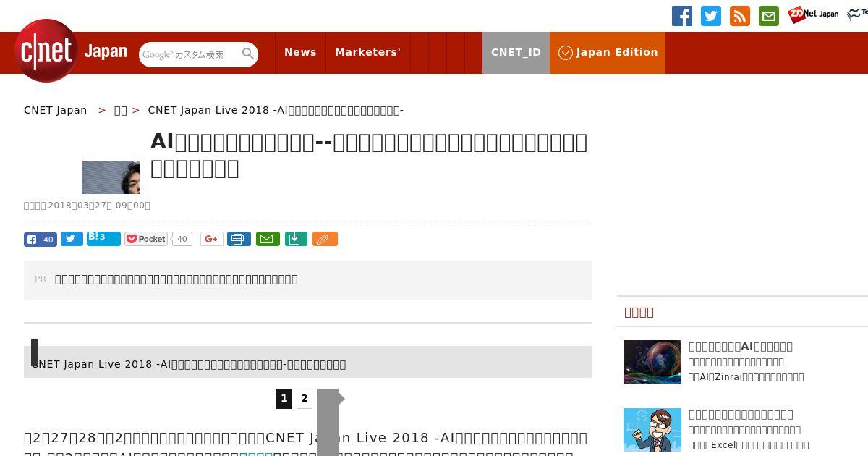The image size is (868, 456).
Task: Click the orange paperclip clip icon
Action: (x=325, y=239)
